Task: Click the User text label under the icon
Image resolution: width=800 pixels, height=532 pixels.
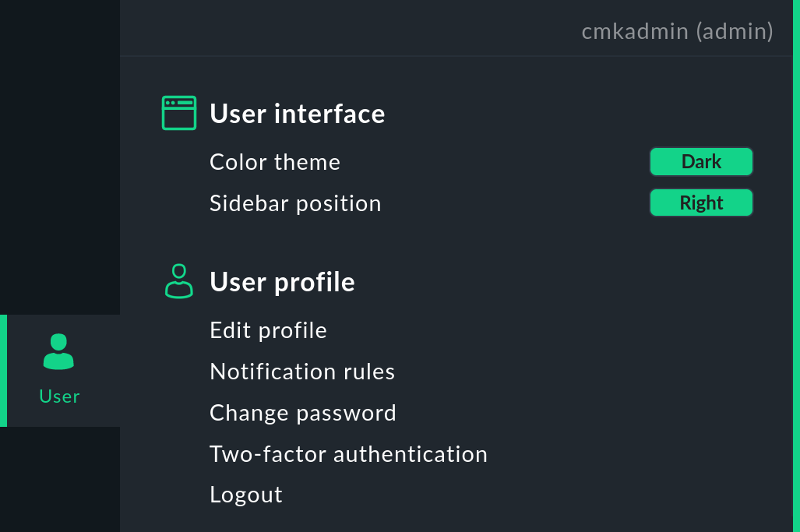Action: (59, 396)
